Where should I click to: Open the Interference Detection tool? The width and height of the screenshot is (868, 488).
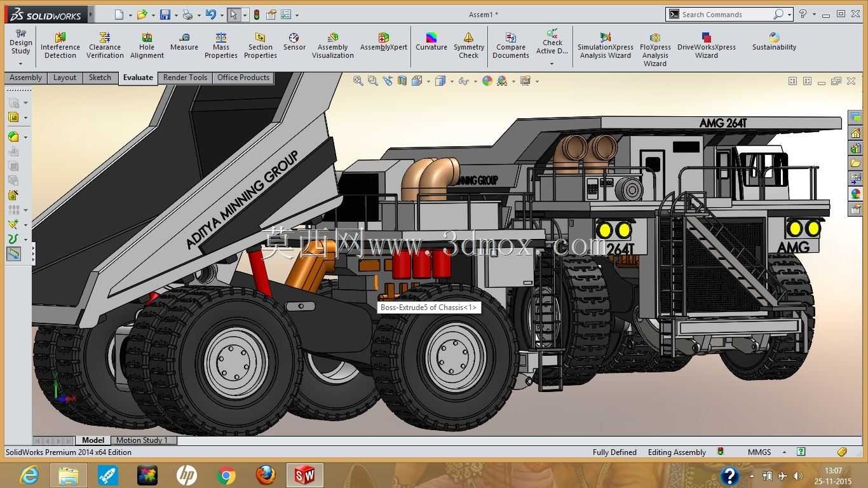point(60,46)
